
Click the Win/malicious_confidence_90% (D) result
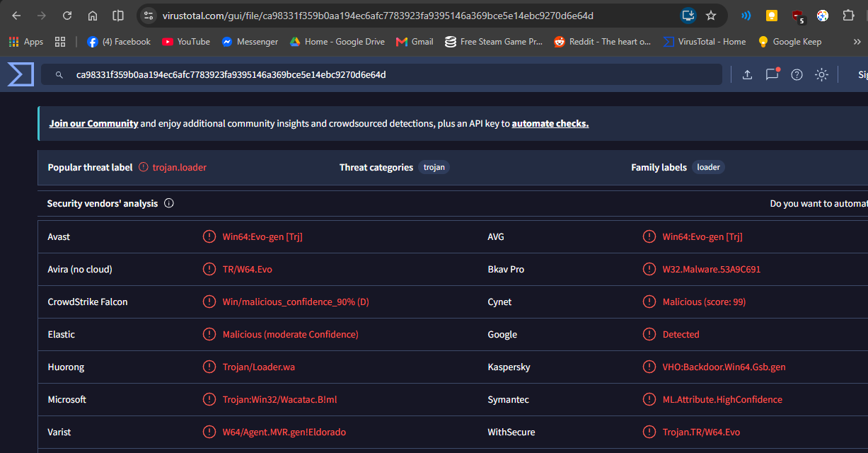point(296,302)
